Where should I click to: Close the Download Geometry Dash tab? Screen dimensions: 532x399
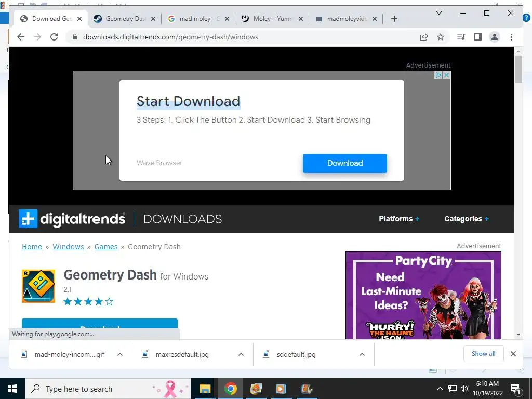tap(79, 19)
